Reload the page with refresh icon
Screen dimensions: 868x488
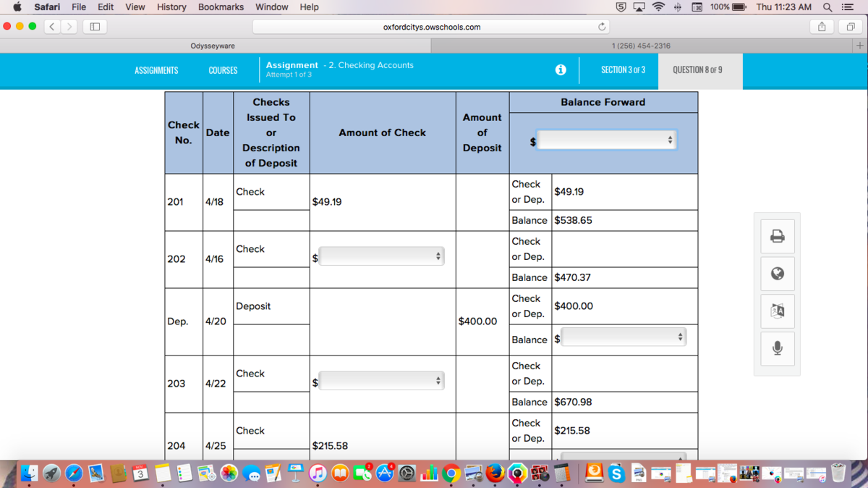[x=601, y=27]
